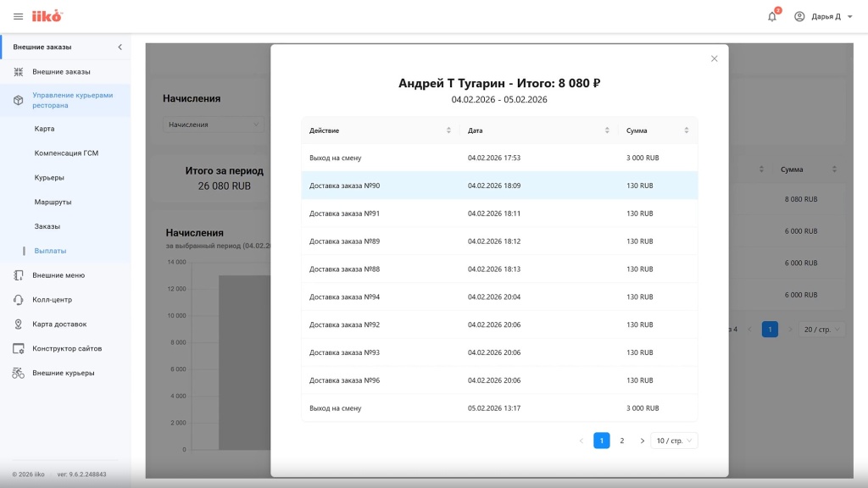Select row Доставка заказа №88
868x488 pixels.
tap(499, 269)
